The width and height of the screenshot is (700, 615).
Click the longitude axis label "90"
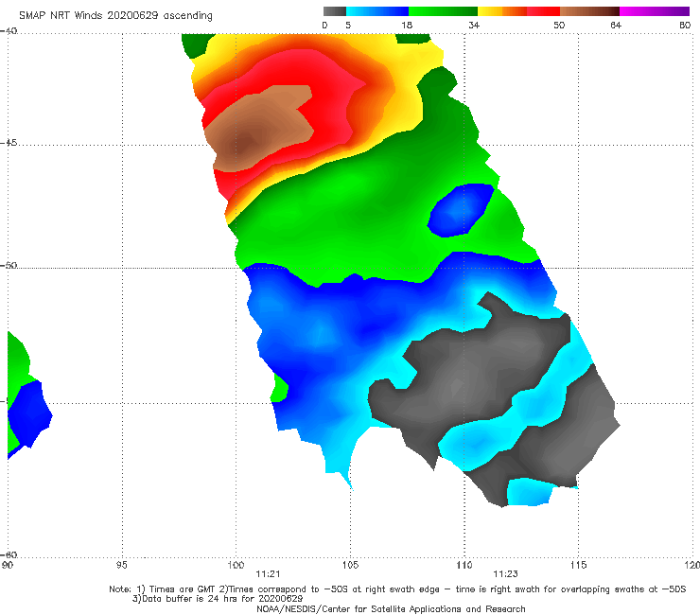tap(8, 566)
